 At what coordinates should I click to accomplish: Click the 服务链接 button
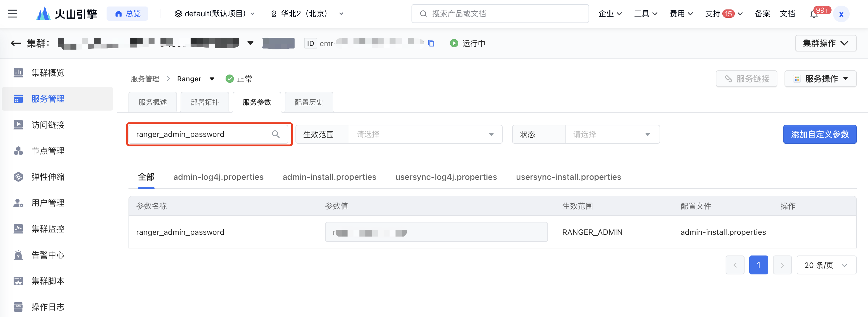click(746, 79)
